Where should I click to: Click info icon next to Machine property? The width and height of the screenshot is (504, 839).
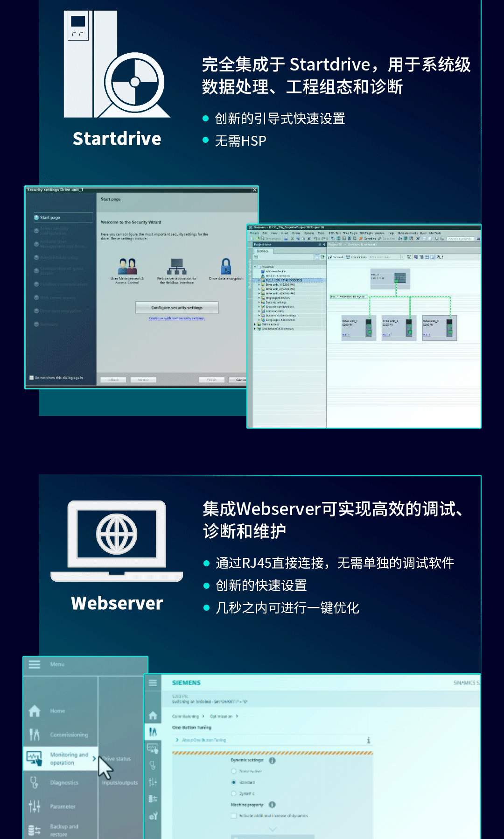click(x=272, y=804)
